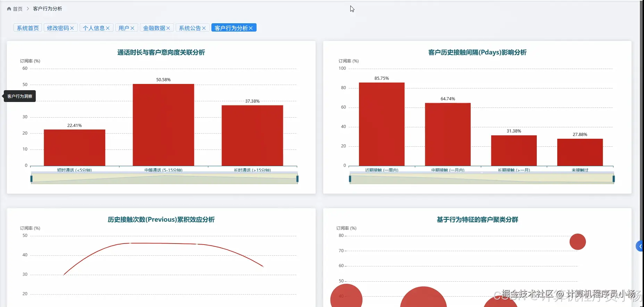The width and height of the screenshot is (644, 307).
Task: Click the small top bubble in cluster chart
Action: (578, 242)
